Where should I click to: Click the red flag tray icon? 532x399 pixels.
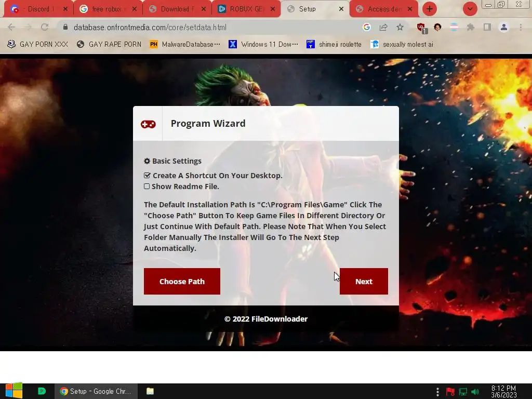point(450,392)
